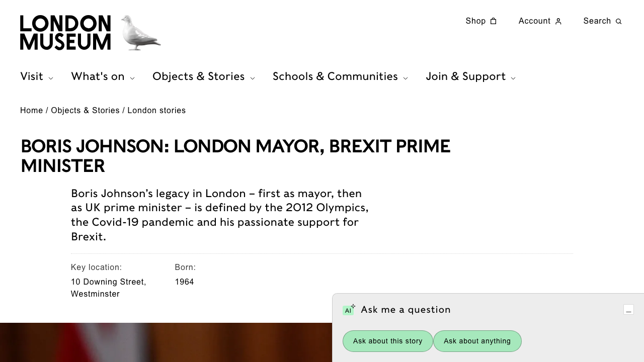644x362 pixels.
Task: Click the chevron next to What's on
Action: point(132,77)
